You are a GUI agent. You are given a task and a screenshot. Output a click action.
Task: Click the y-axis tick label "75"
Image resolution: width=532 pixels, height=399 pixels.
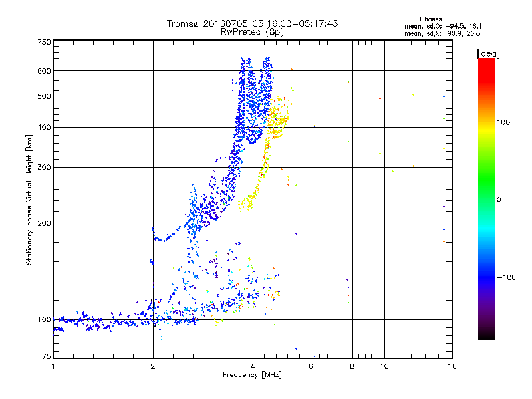[47, 356]
